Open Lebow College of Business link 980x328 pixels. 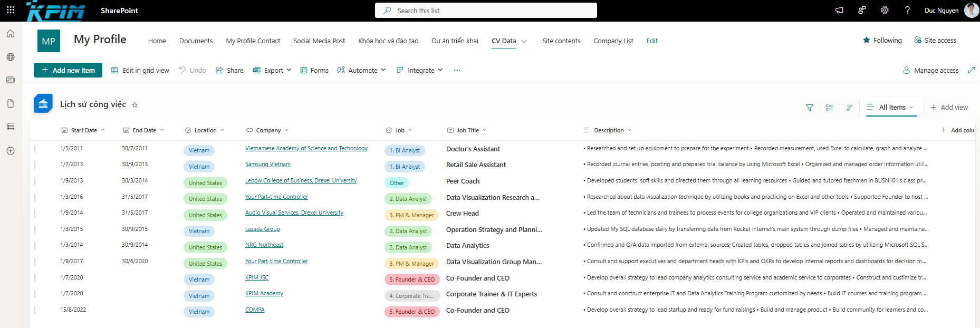click(301, 180)
